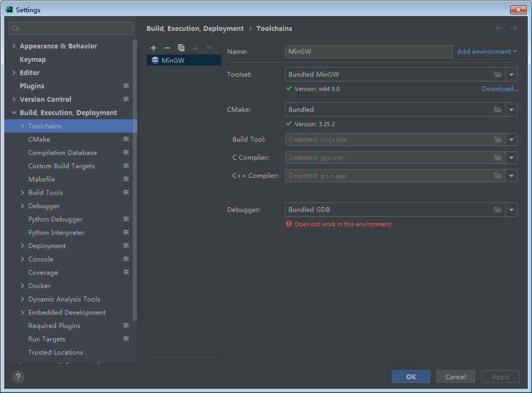Select CMake settings page
Viewport: 532px width, 393px height.
[x=39, y=139]
